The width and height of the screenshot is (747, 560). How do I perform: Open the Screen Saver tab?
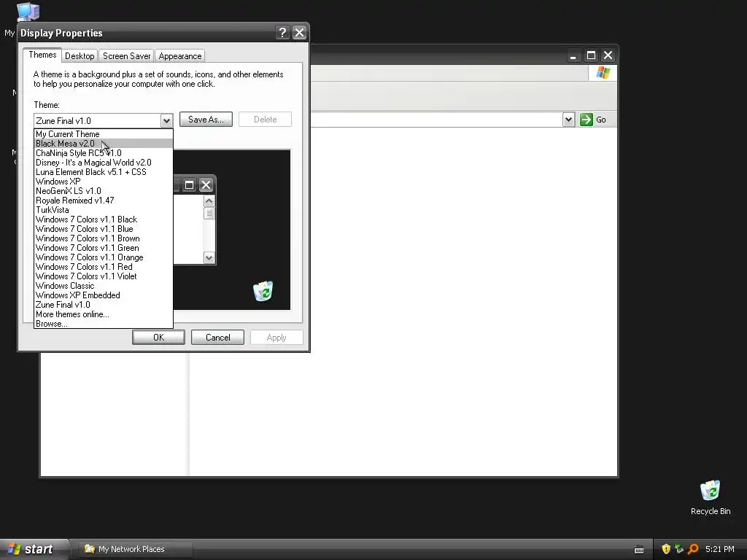point(126,55)
